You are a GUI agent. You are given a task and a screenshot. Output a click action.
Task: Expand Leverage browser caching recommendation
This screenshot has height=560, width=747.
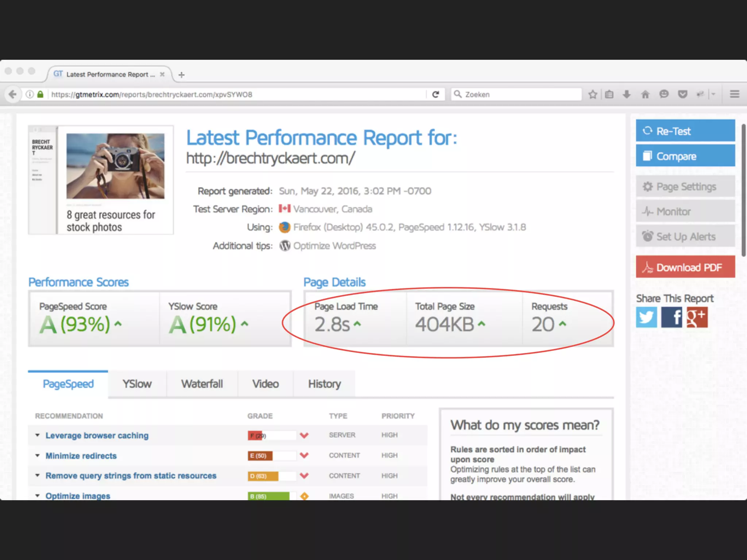[97, 435]
